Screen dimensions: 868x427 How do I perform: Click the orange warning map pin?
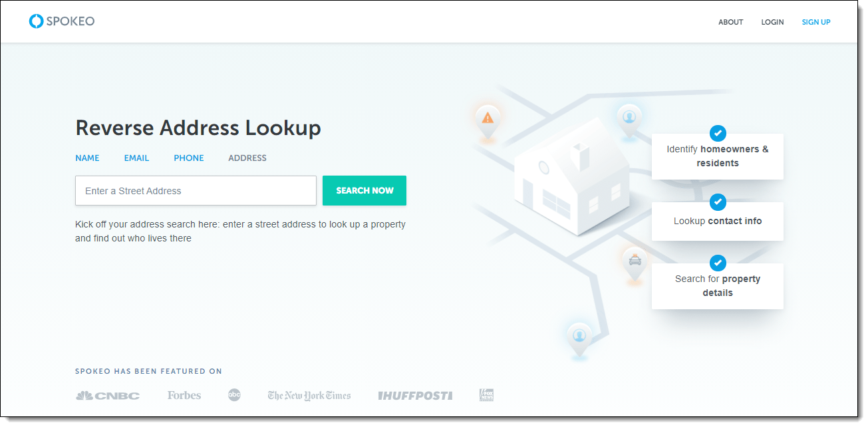(488, 120)
